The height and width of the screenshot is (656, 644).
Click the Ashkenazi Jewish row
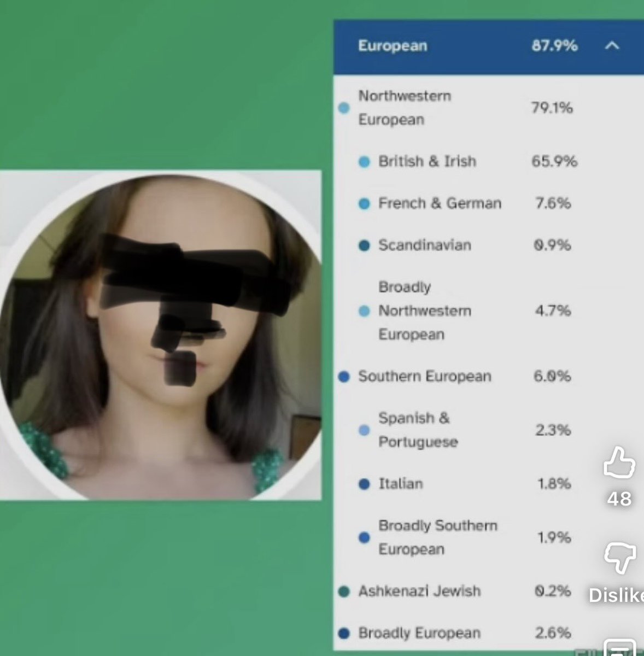click(x=489, y=591)
